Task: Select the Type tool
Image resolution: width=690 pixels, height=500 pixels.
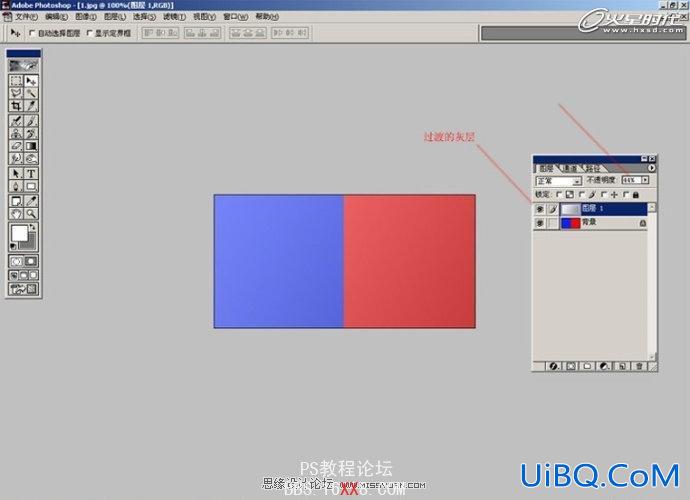Action: click(x=31, y=173)
